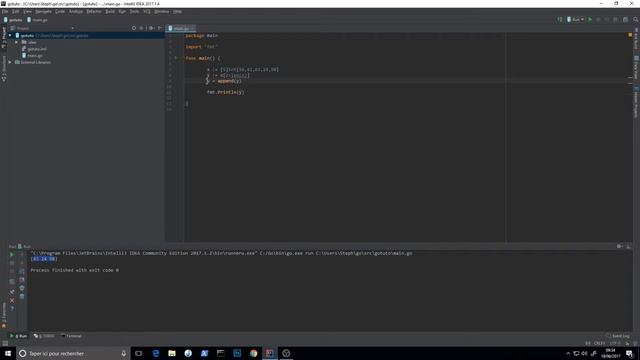Open Windows Start menu

[8, 353]
